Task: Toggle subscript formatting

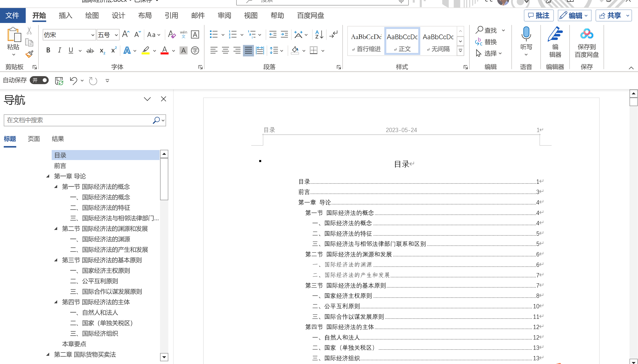Action: pyautogui.click(x=102, y=51)
